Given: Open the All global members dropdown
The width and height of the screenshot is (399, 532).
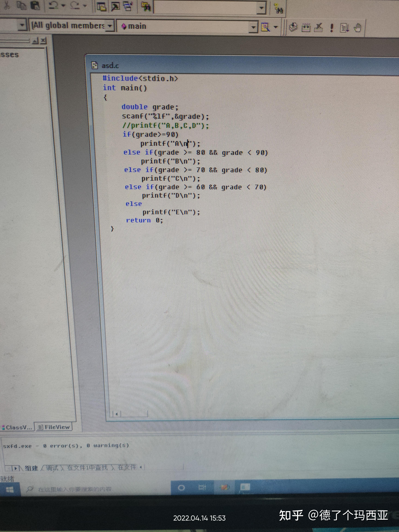Looking at the screenshot, I should coord(110,26).
